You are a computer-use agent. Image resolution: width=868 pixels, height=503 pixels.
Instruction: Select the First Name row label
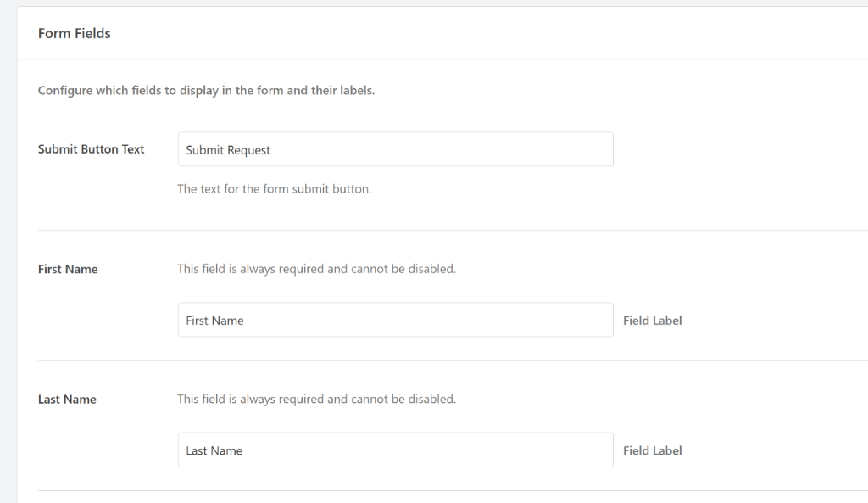click(68, 269)
